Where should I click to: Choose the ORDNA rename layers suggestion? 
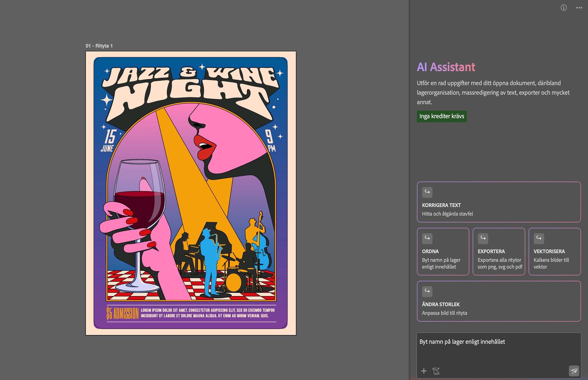[443, 252]
